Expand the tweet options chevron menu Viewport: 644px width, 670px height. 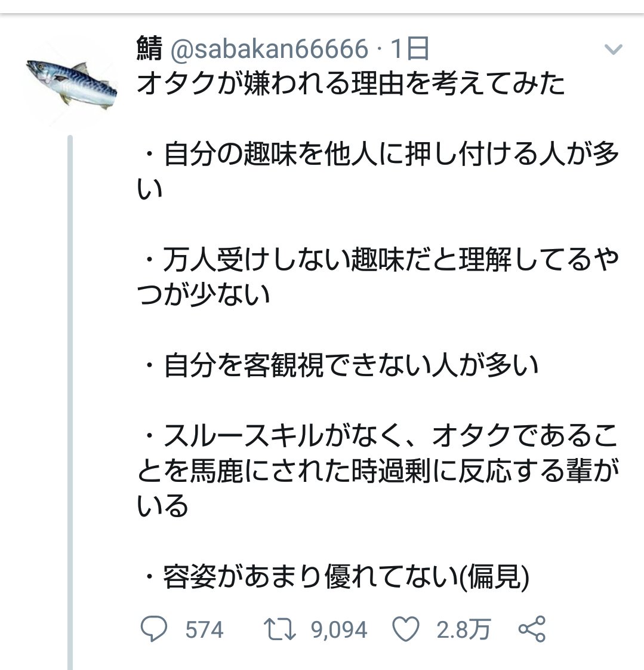pos(613,50)
